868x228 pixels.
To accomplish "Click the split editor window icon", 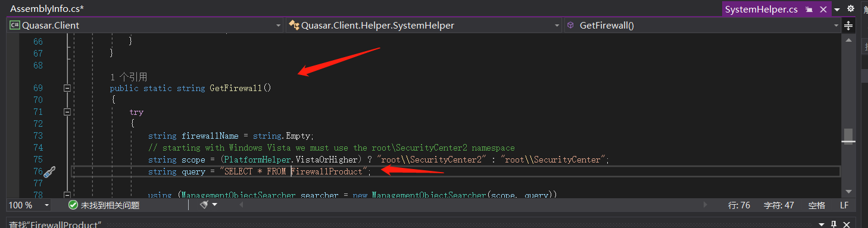I will 849,25.
